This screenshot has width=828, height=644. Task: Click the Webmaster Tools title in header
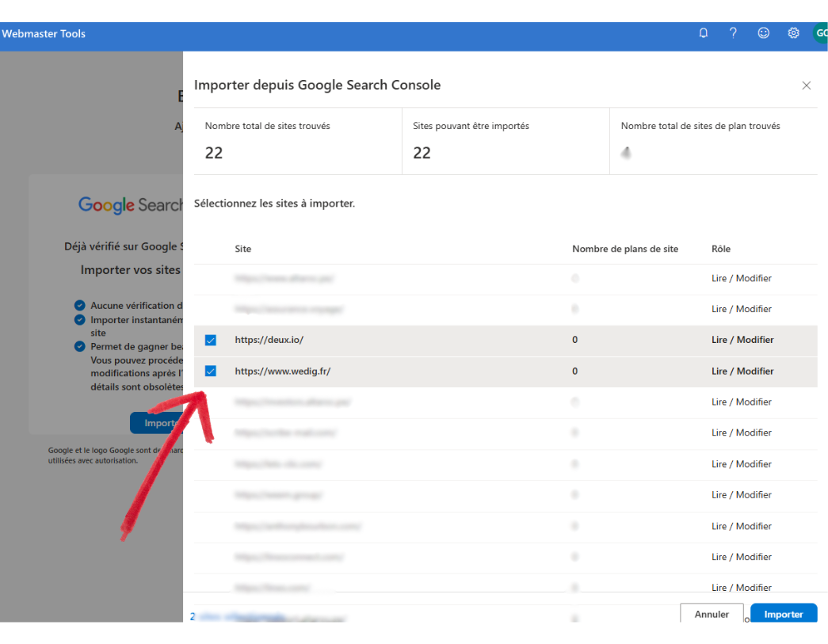pos(44,34)
